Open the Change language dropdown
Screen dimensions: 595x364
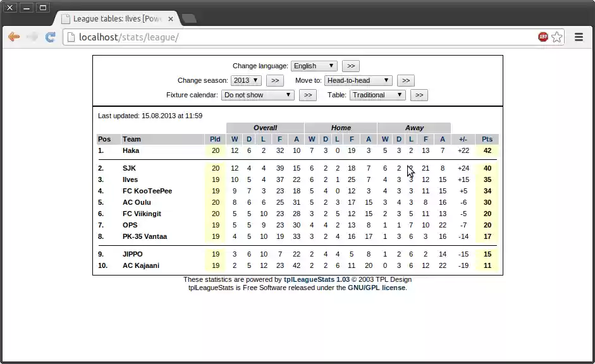tap(314, 66)
